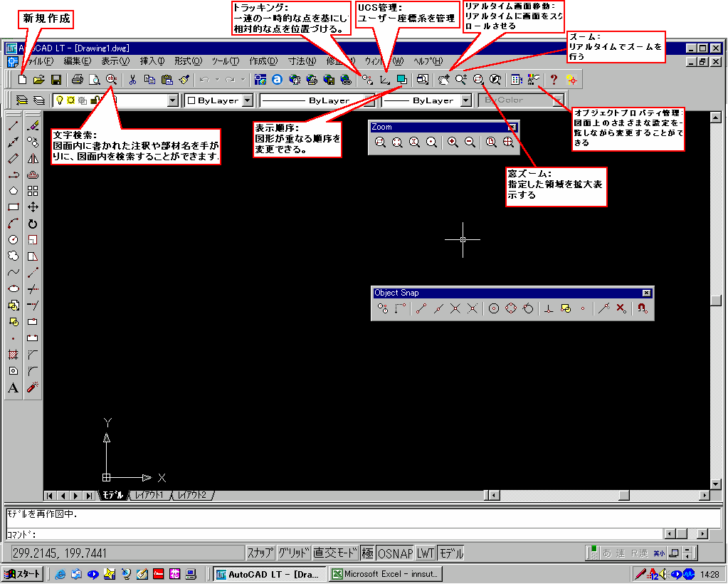Click Zoom Out on the Zoom toolbar
728x584 pixels.
coord(470,142)
